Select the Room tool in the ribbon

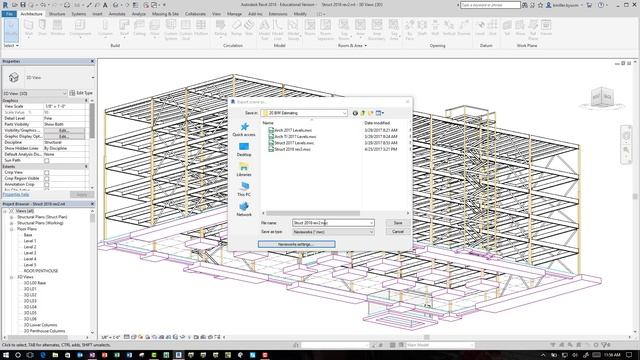pos(310,28)
